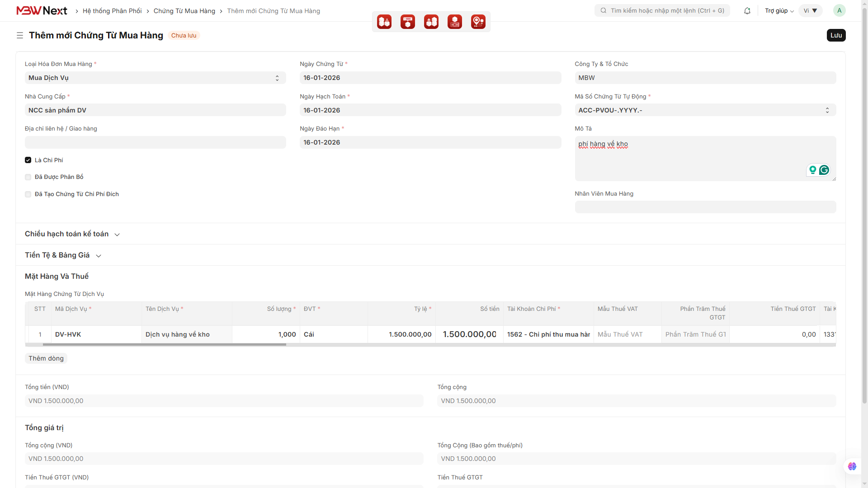
Task: Tick the Đã Được Phân Bổ checkbox
Action: pyautogui.click(x=28, y=177)
